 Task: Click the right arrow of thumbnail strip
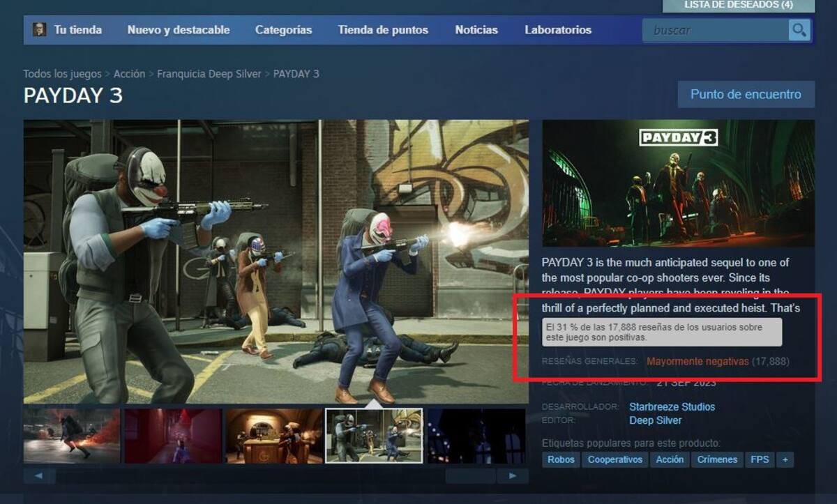tap(513, 476)
